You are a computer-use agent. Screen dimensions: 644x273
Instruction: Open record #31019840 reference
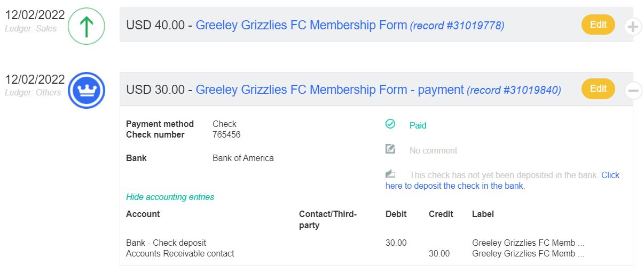click(x=514, y=90)
